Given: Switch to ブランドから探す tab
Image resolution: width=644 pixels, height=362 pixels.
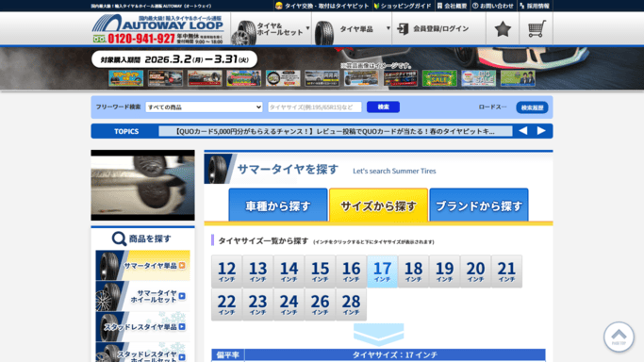Looking at the screenshot, I should pos(479,205).
